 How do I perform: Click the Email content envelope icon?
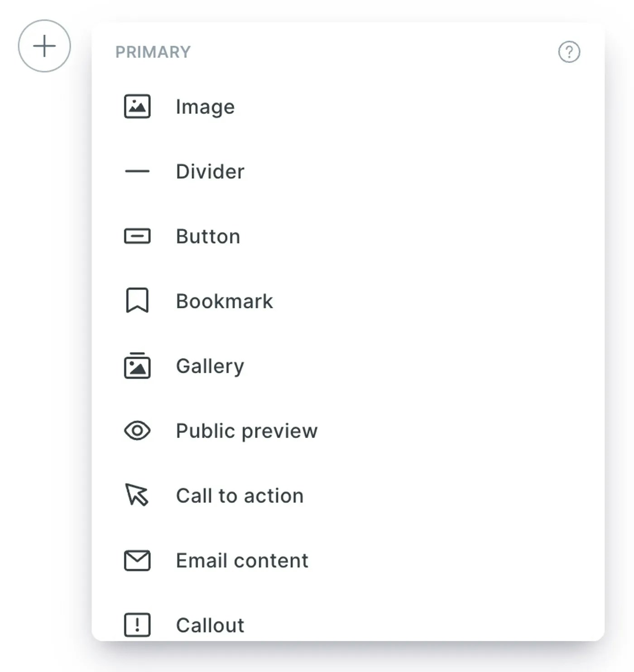137,560
